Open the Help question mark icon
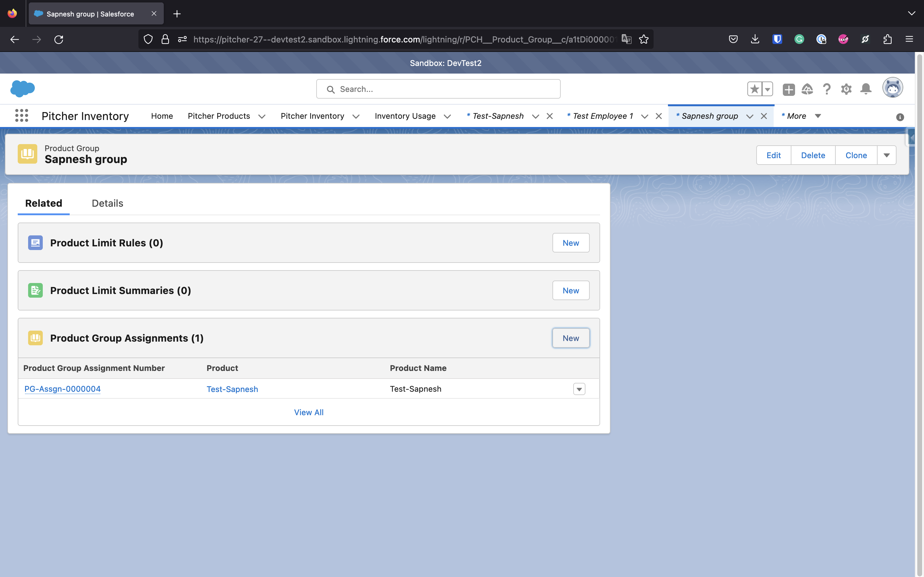924x577 pixels. pos(827,89)
